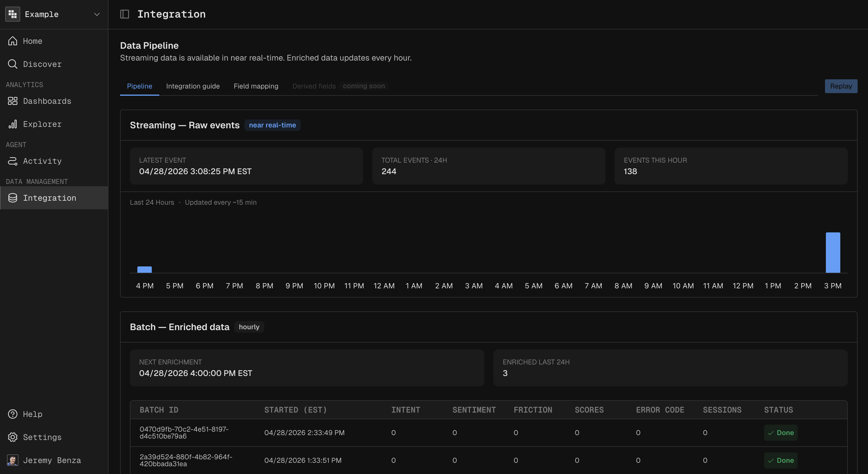Click the Dashboards grid icon
The image size is (868, 474).
[x=12, y=101]
